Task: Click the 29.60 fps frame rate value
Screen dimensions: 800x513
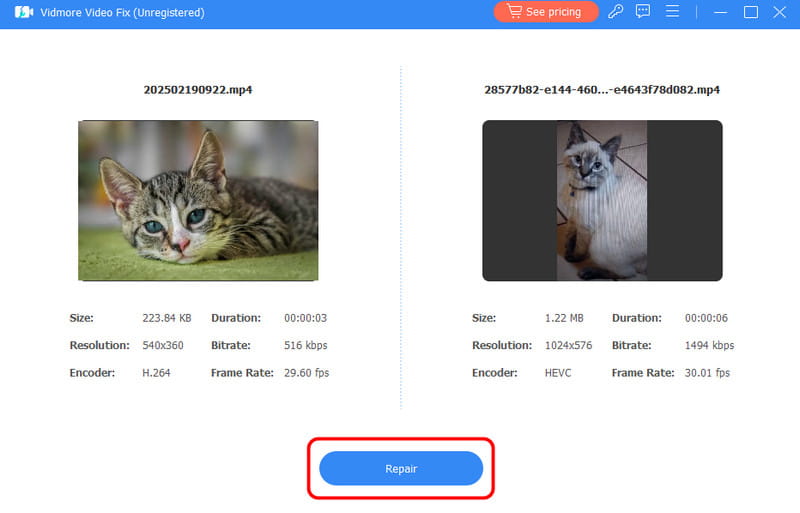Action: click(306, 373)
